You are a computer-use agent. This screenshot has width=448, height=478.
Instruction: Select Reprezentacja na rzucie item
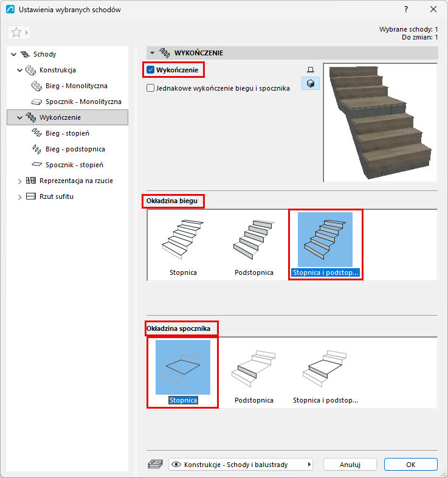76,181
